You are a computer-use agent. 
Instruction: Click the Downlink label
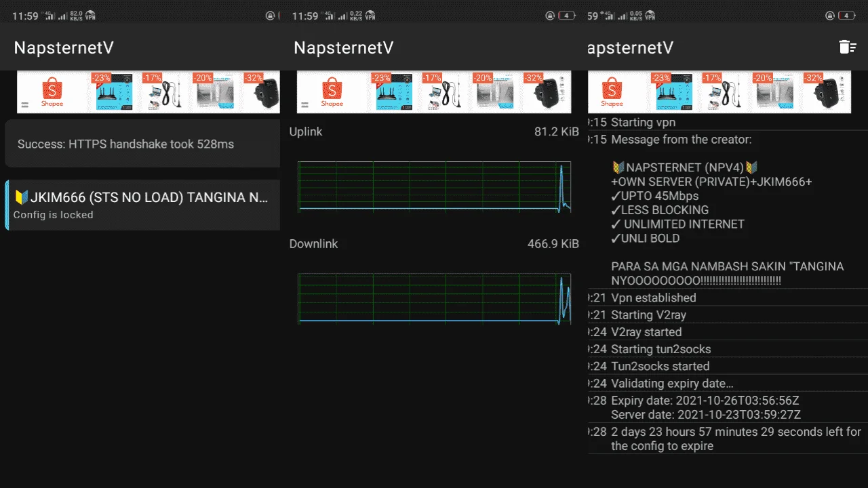coord(313,244)
